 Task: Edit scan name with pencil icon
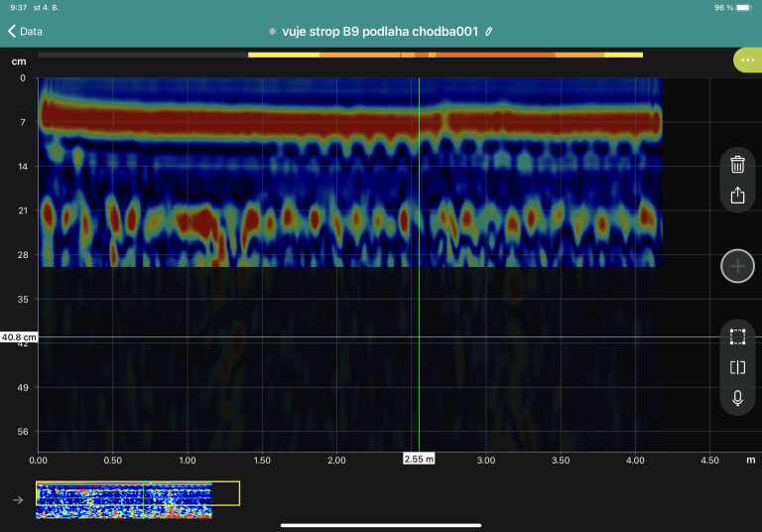coord(489,32)
